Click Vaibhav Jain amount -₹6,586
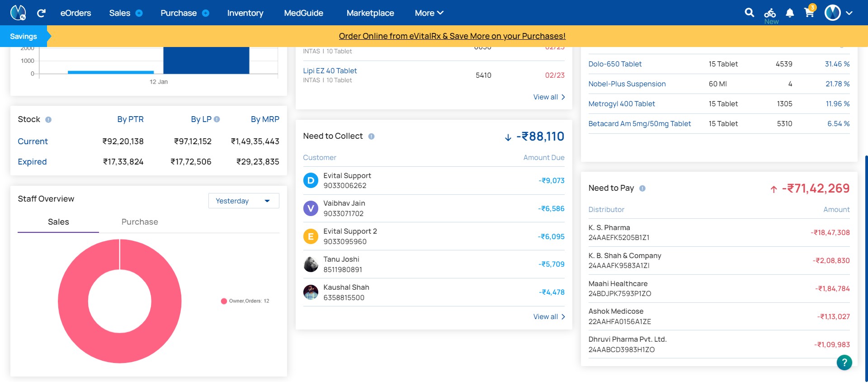Image resolution: width=868 pixels, height=386 pixels. coord(551,209)
